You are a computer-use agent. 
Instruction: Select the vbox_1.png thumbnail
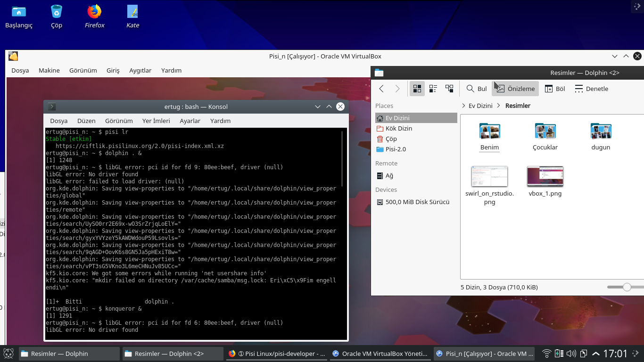[545, 177]
